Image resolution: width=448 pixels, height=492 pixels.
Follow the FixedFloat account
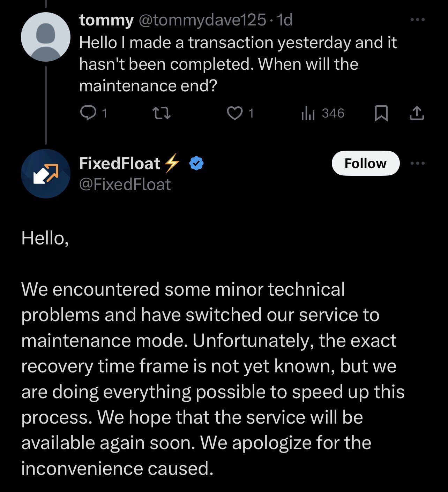[x=365, y=163]
